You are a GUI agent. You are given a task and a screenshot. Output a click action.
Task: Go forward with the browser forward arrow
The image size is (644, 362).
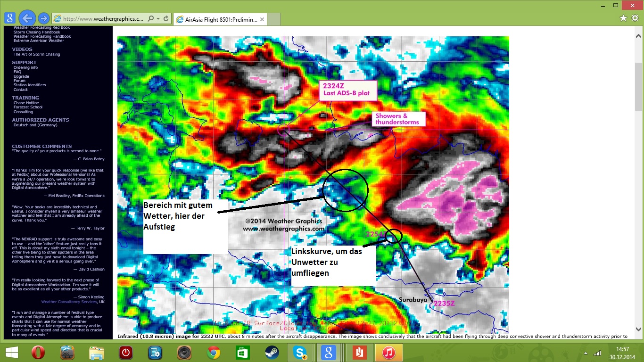coord(44,18)
